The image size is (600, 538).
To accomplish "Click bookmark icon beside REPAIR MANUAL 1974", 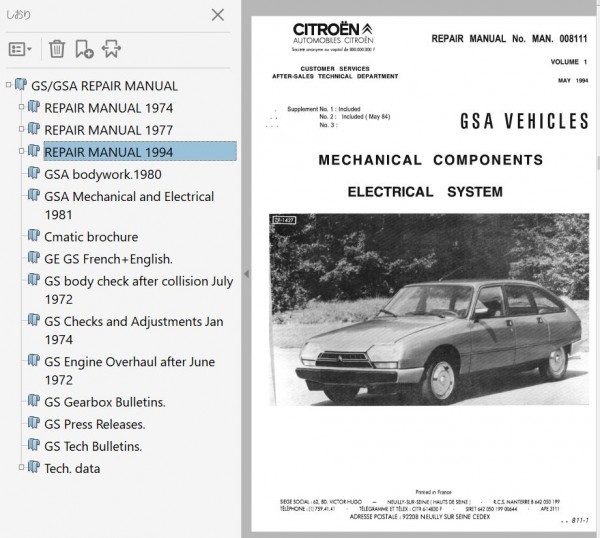I will tap(34, 106).
